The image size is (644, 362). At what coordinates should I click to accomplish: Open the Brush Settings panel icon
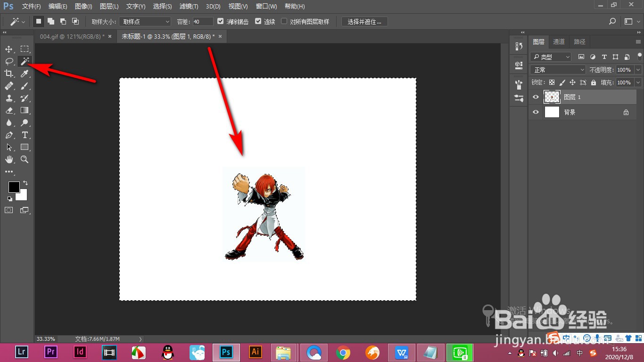pos(519,98)
